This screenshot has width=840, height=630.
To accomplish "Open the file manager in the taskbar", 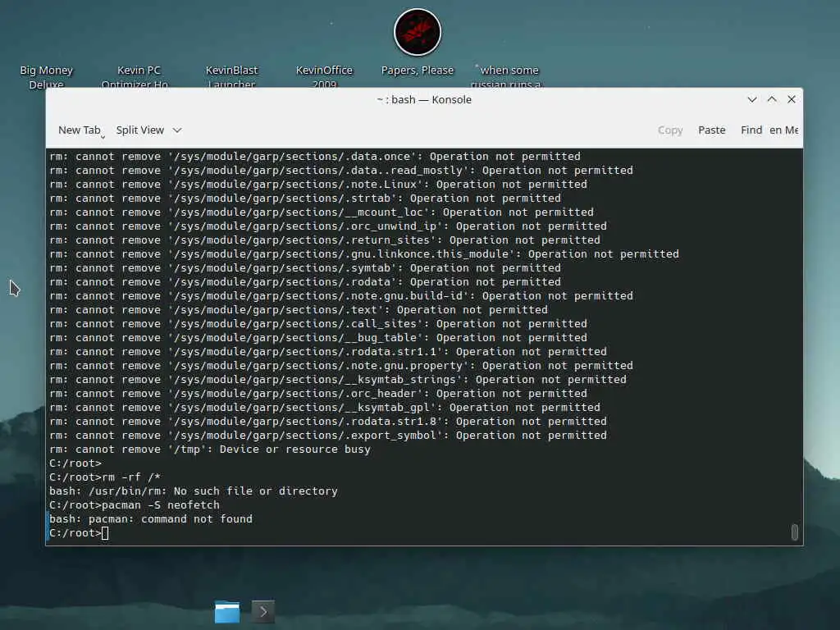I will pyautogui.click(x=227, y=612).
